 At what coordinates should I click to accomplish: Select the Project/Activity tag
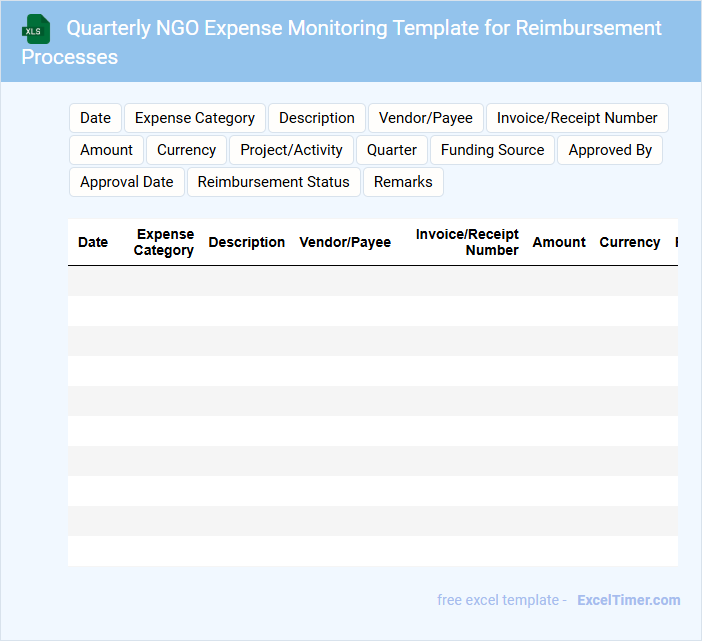point(291,150)
